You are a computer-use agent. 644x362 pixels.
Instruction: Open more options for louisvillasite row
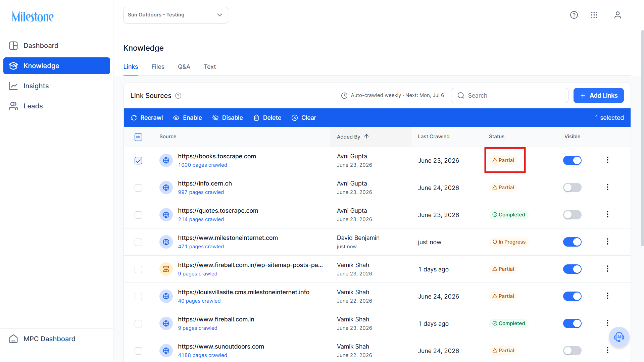point(607,296)
